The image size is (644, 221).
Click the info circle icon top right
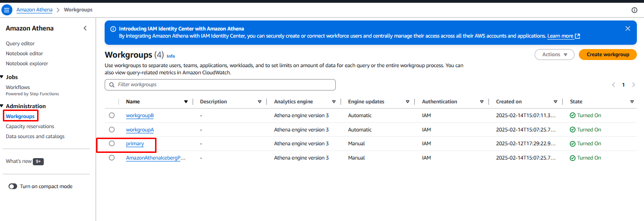pyautogui.click(x=634, y=10)
